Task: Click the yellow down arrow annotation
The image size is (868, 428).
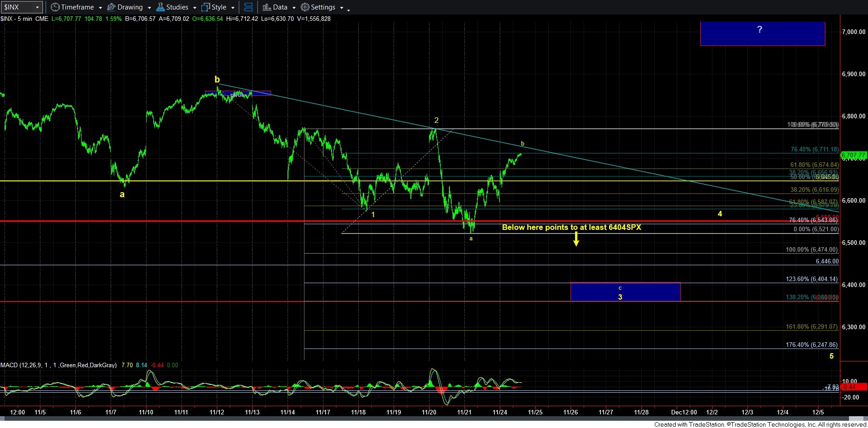Action: click(x=576, y=239)
